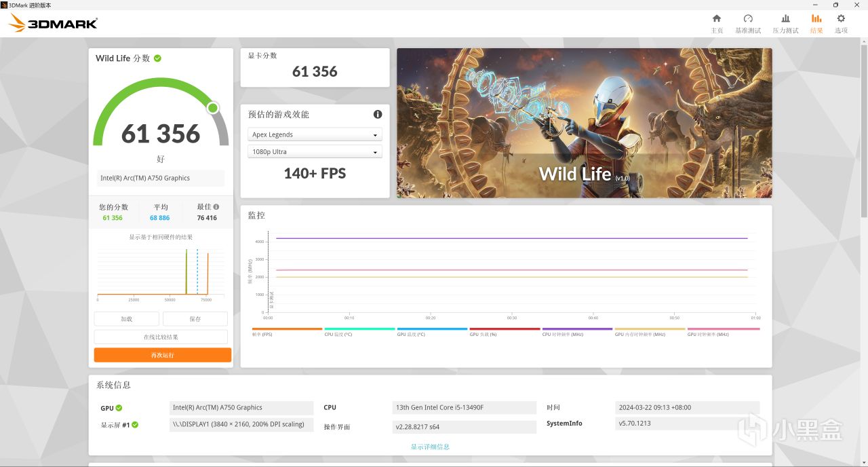
Task: Click the 保存 save button
Action: click(195, 319)
